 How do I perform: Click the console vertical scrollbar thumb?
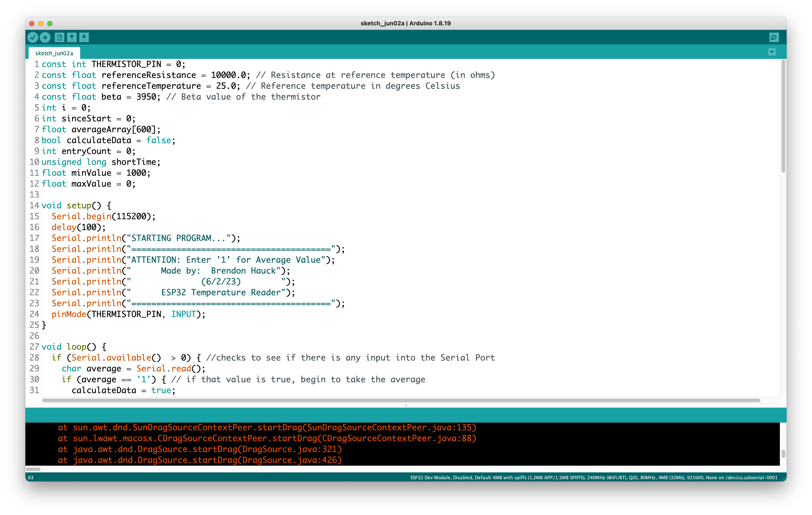(x=783, y=454)
